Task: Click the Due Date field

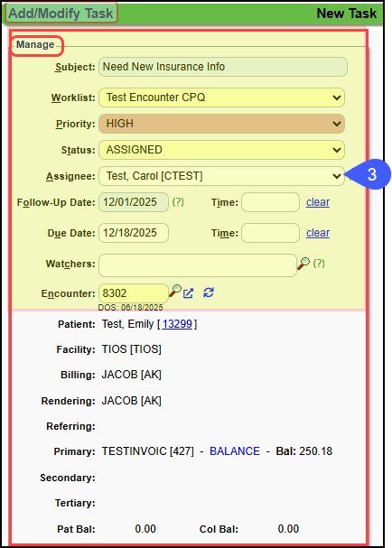Action: click(x=134, y=233)
